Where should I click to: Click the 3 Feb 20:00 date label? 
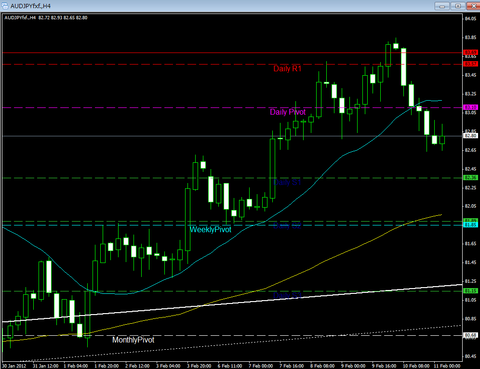[x=199, y=366]
